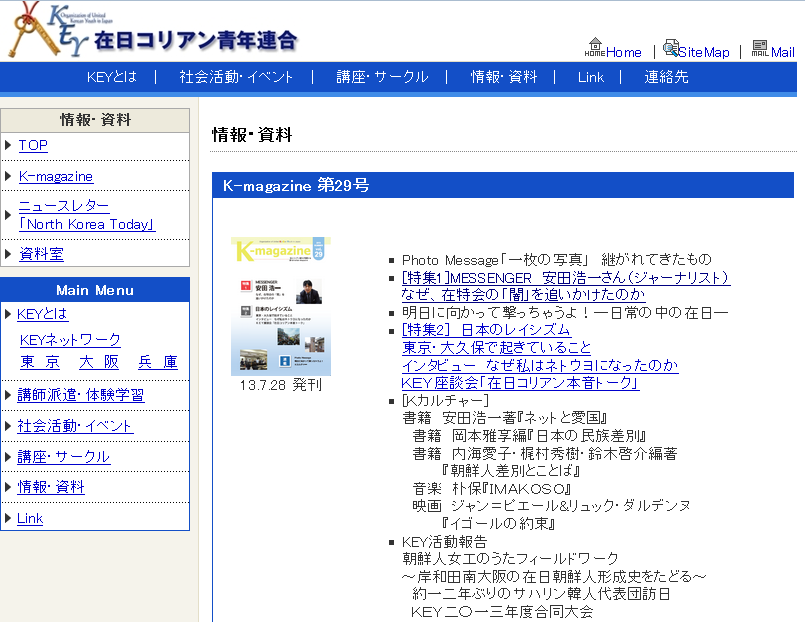Click the 13.7.28 発刊 date text

coord(281,385)
